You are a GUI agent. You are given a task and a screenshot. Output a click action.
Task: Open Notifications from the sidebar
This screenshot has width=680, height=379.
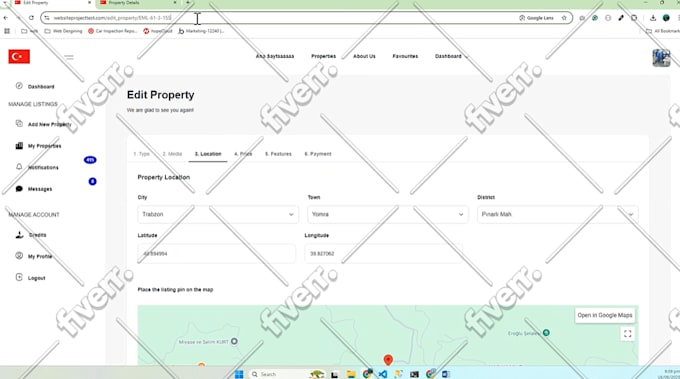[x=43, y=167]
